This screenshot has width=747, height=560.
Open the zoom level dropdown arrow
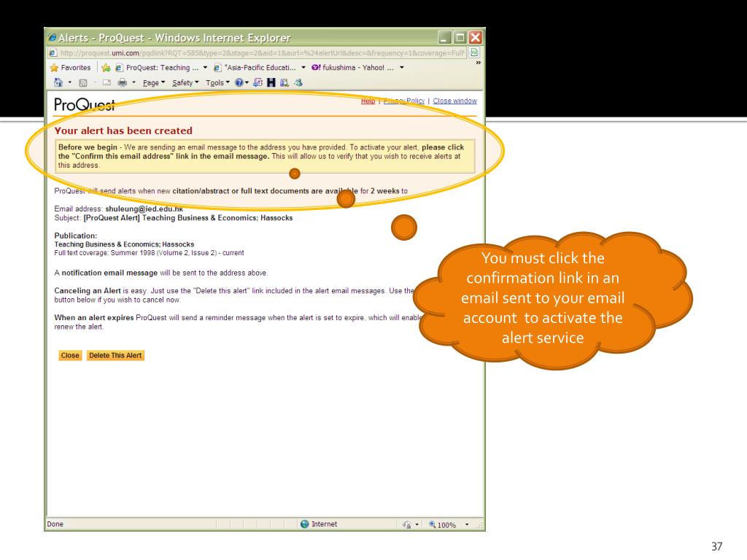tap(467, 524)
